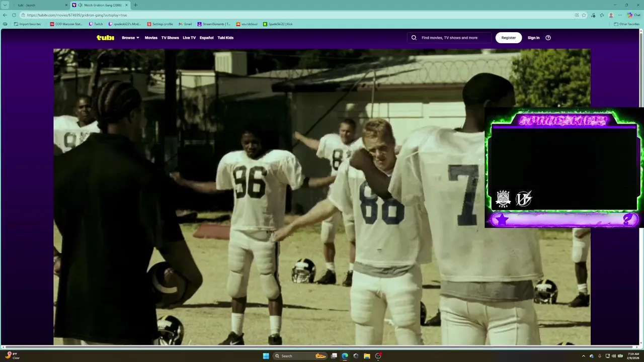View site information lock icon
The image size is (644, 362).
click(24, 15)
